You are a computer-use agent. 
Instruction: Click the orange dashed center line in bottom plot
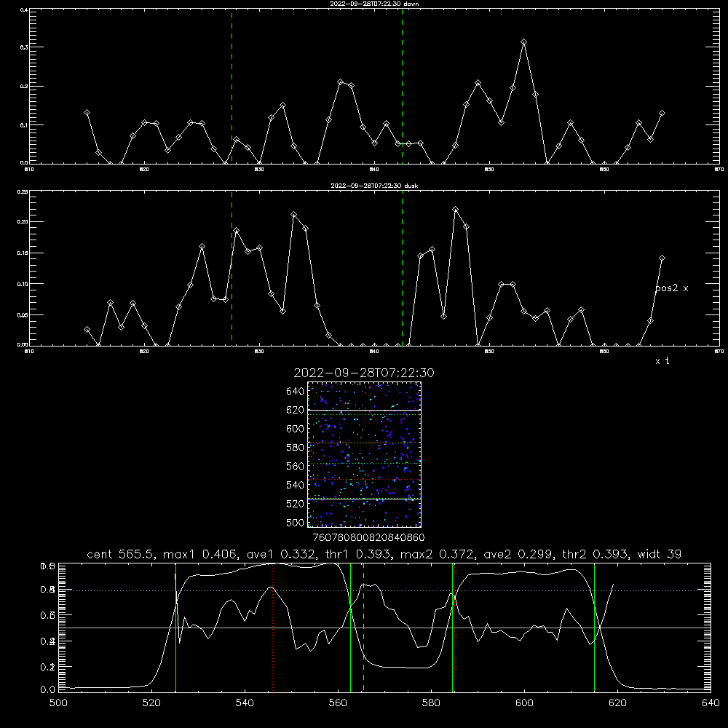363,627
